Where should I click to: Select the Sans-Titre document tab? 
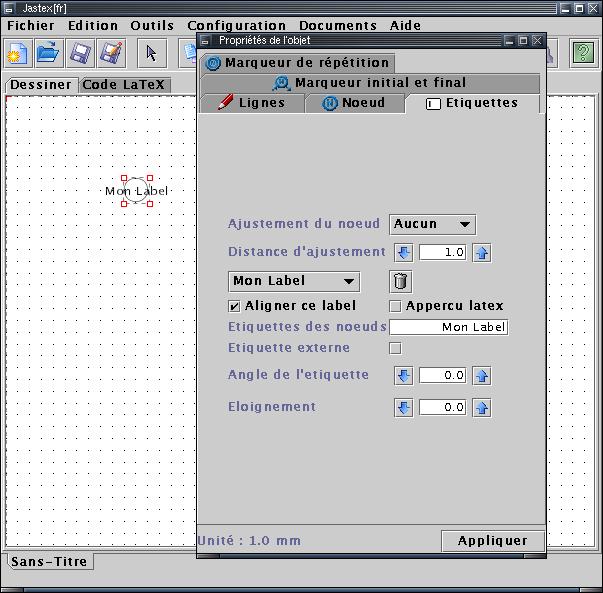pyautogui.click(x=49, y=561)
